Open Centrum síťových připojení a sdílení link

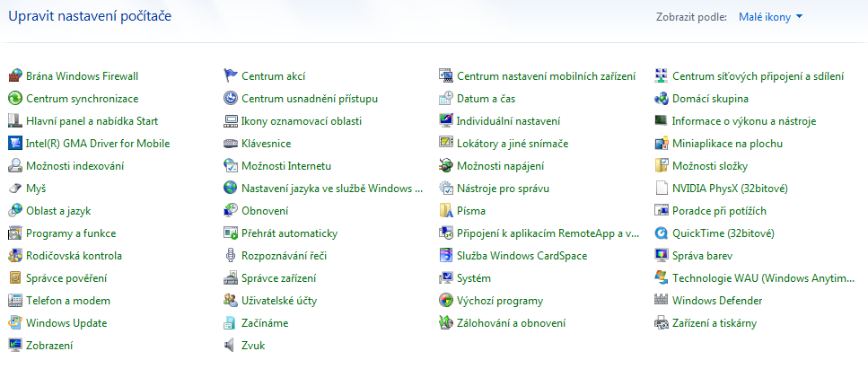[758, 76]
